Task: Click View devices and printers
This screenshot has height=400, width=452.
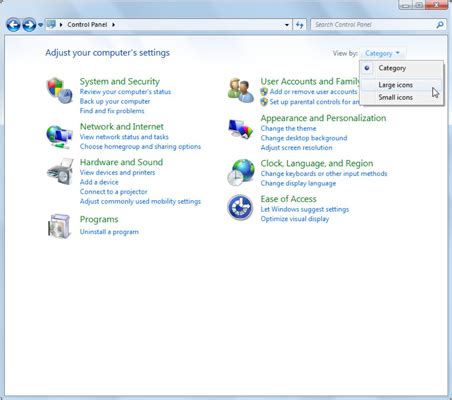Action: (117, 173)
